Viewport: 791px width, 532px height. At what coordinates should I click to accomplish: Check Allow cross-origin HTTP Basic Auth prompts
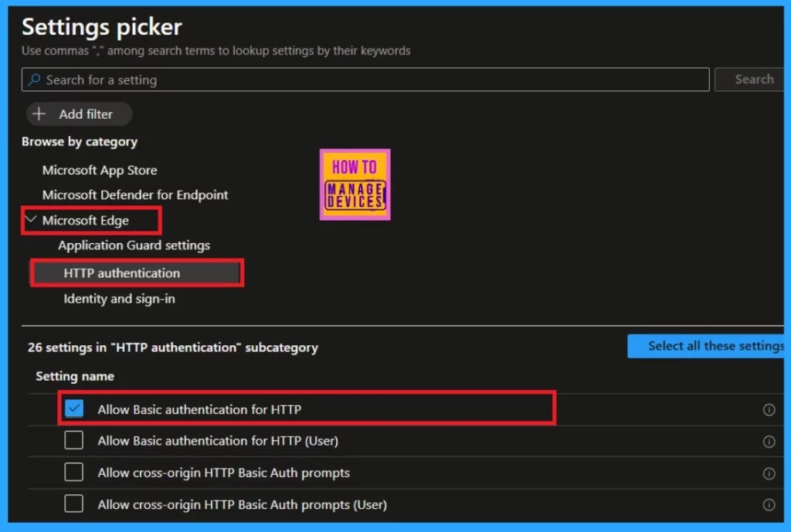pyautogui.click(x=74, y=472)
